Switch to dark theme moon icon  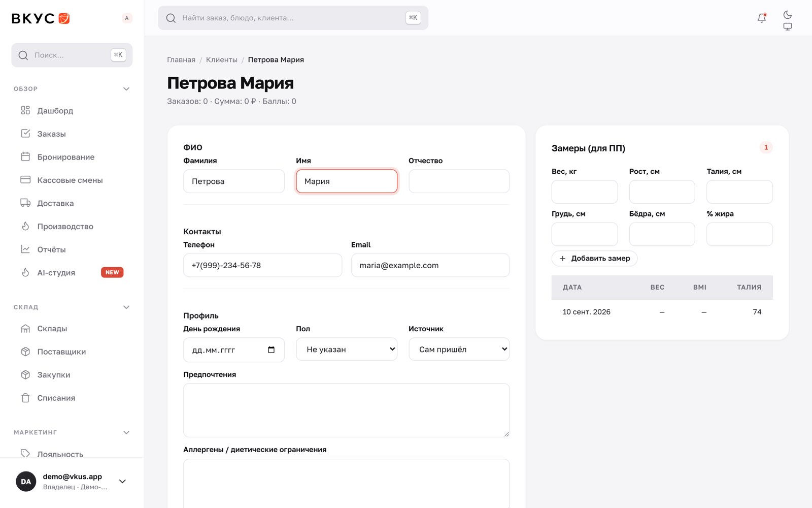[788, 15]
